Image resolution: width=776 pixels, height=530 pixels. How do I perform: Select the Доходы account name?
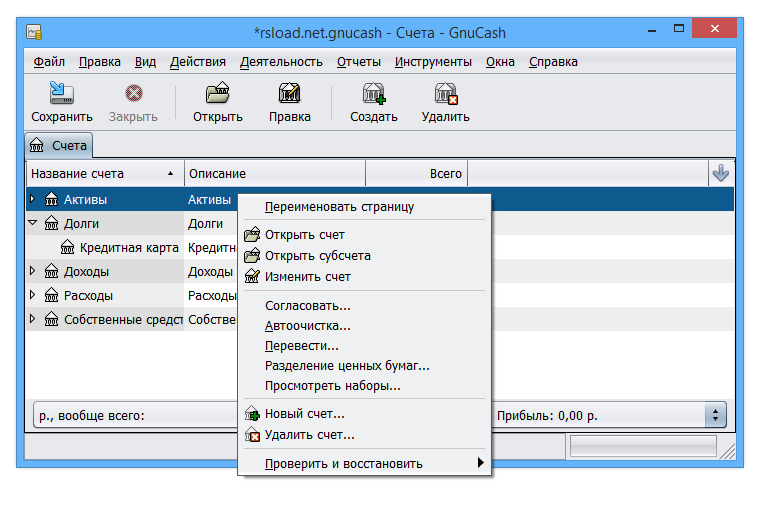(86, 272)
